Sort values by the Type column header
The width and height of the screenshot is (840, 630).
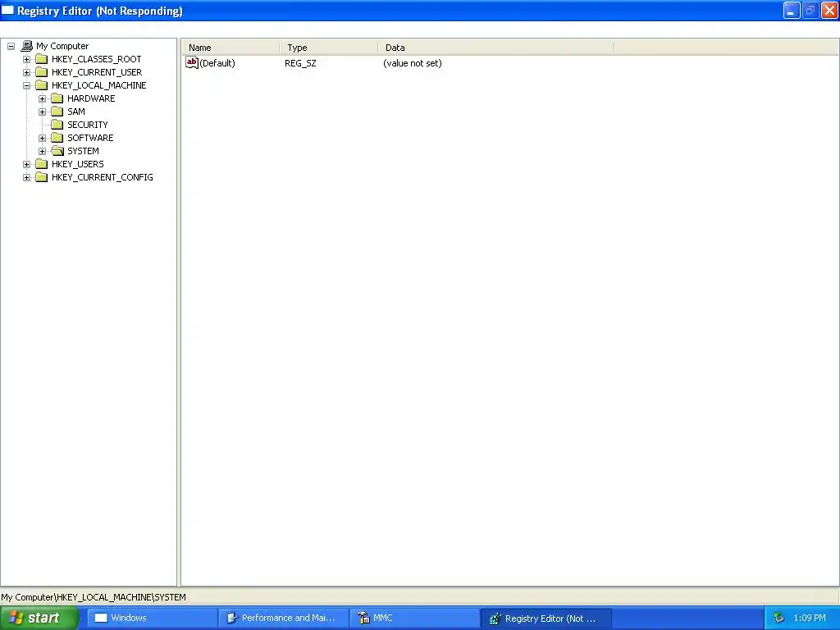click(x=329, y=48)
